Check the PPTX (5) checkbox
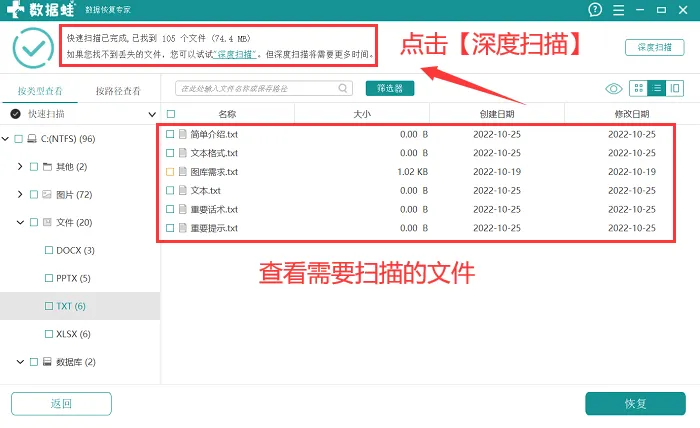The width and height of the screenshot is (700, 428). pyautogui.click(x=49, y=278)
